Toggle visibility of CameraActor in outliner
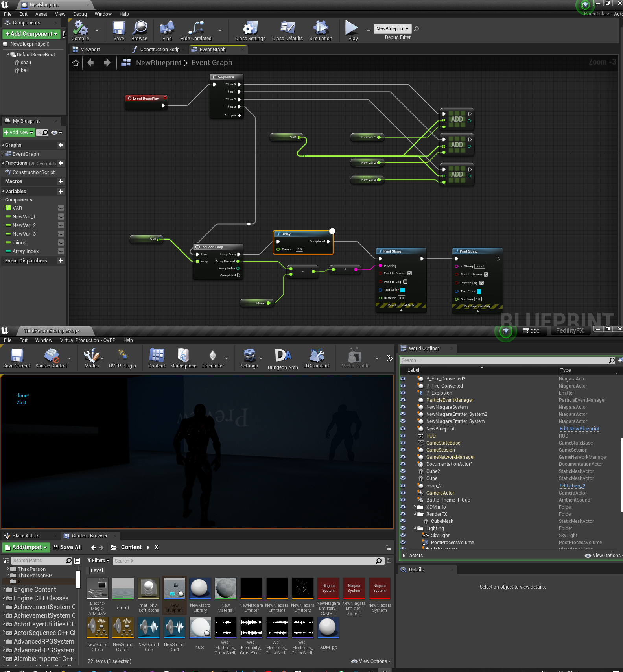The width and height of the screenshot is (623, 672). point(403,493)
